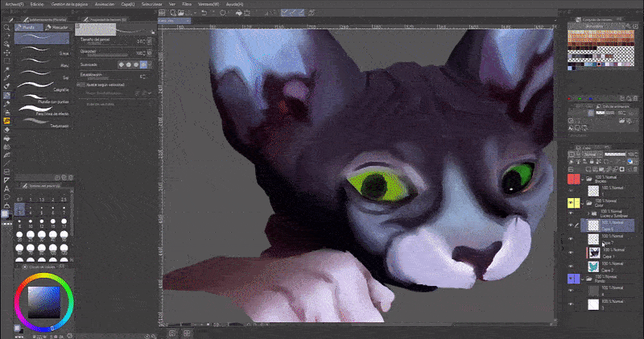Choose the Caligrafía pen sub tool
Viewport: 644px width, 339px height.
point(42,86)
